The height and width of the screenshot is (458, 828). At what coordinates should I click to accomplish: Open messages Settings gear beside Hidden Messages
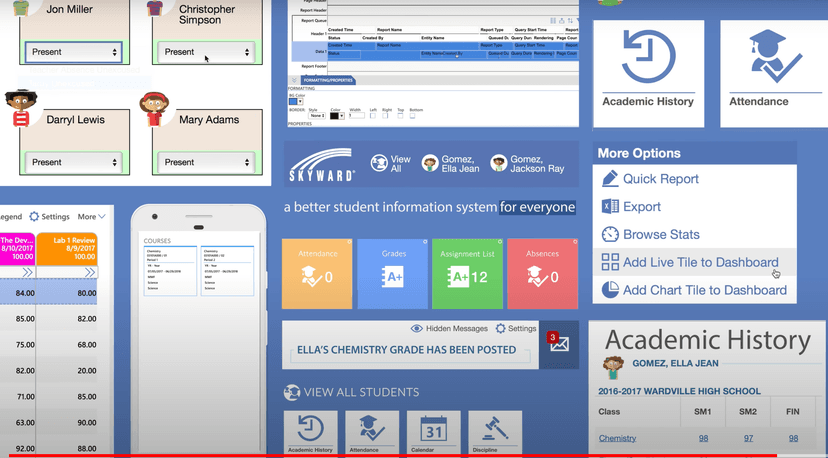(515, 329)
